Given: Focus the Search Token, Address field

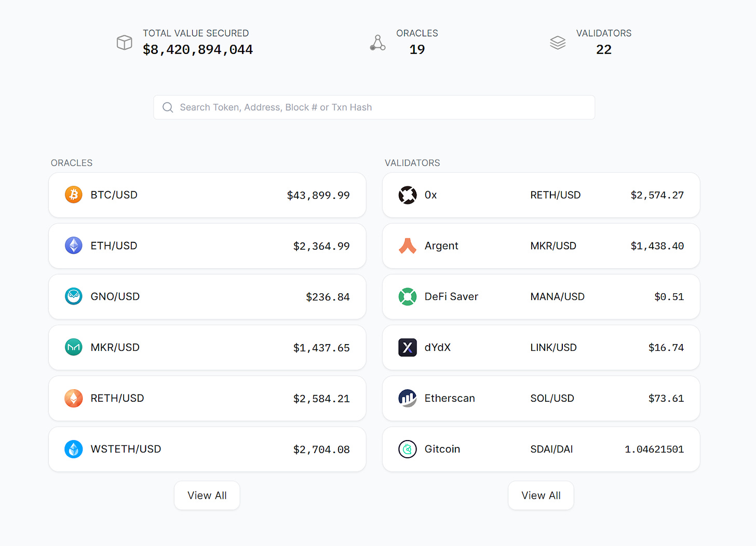Looking at the screenshot, I should 374,107.
